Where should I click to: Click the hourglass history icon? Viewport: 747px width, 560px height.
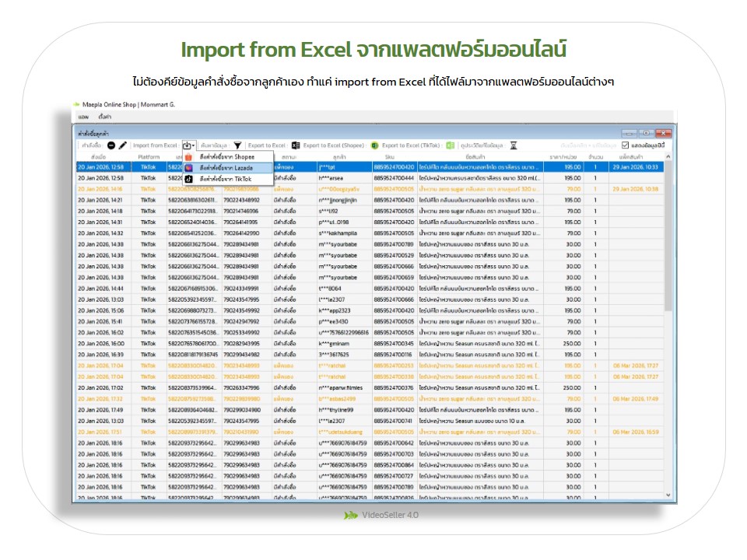pyautogui.click(x=514, y=145)
